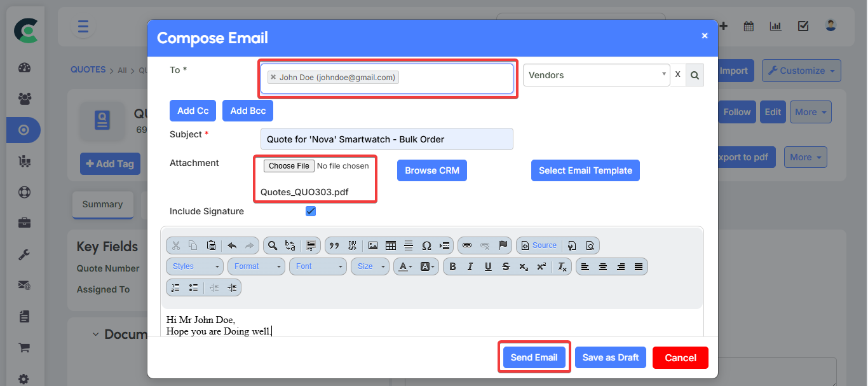The height and width of the screenshot is (386, 868).
Task: Click the Block Quote icon
Action: coord(334,245)
